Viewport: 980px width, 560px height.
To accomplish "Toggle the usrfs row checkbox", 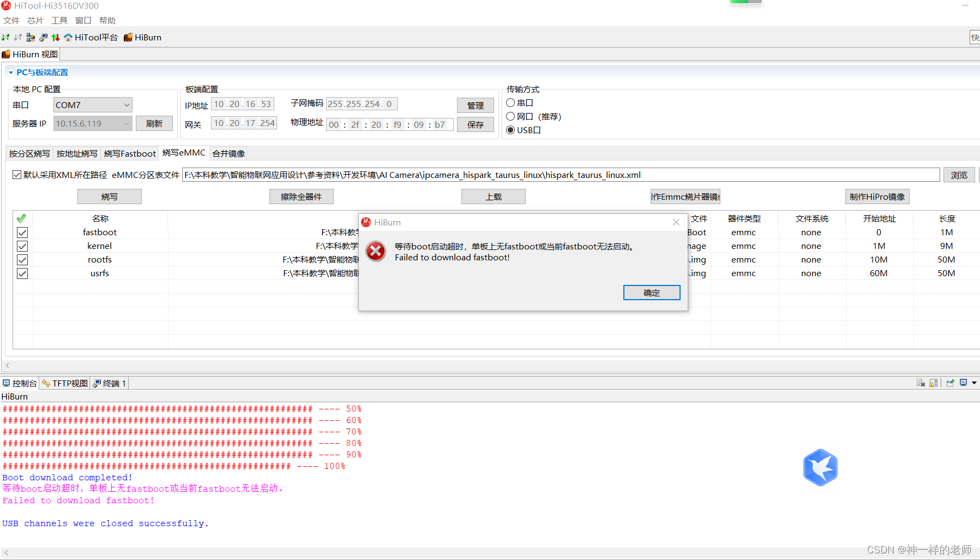I will pyautogui.click(x=22, y=273).
